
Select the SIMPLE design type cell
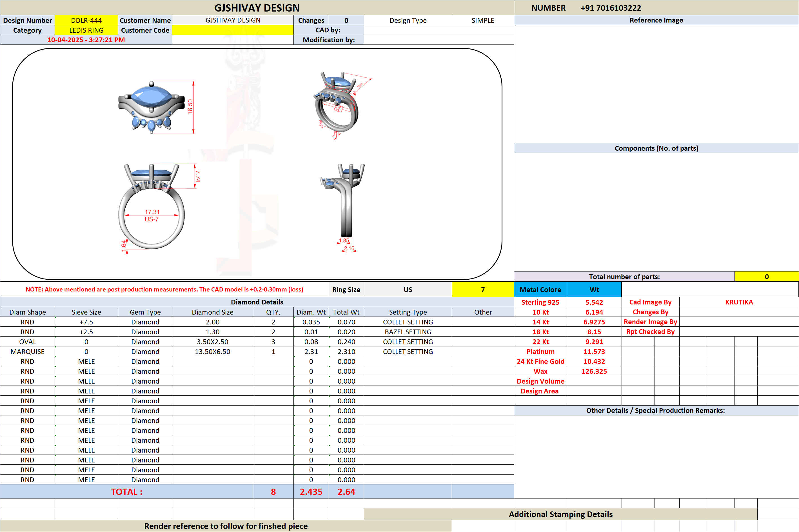tap(483, 20)
